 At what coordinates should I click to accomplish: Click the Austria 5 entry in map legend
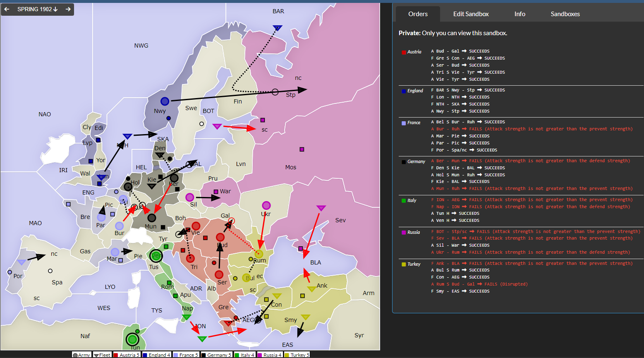tap(127, 355)
